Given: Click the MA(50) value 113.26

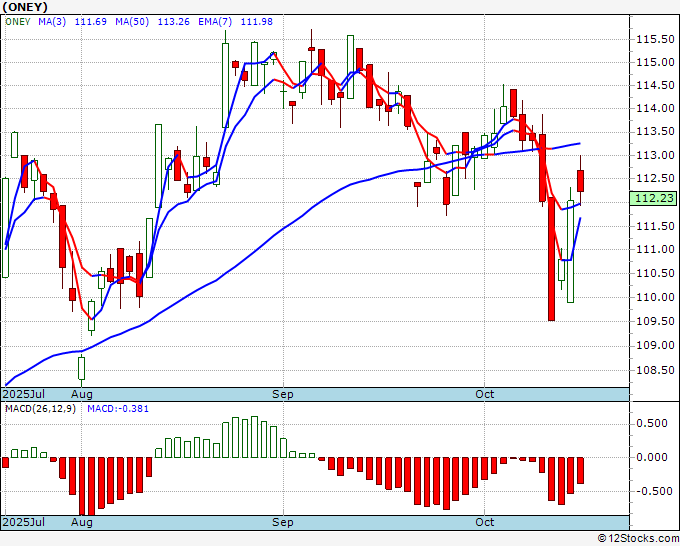Looking at the screenshot, I should pos(173,22).
